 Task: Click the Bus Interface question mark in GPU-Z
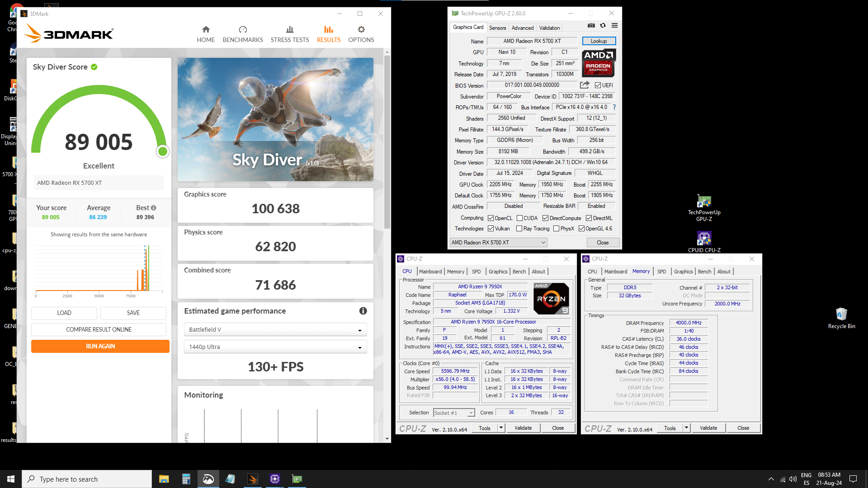[614, 108]
